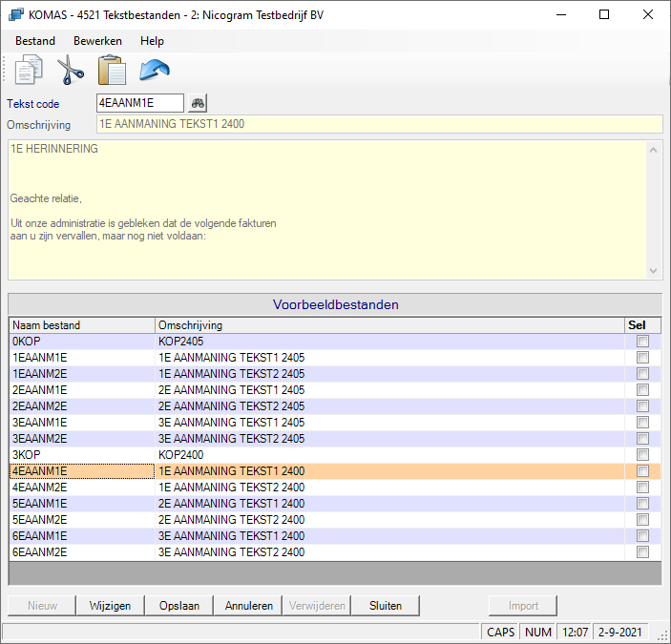
Task: Open the binoculars search for Tekst code
Action: tap(198, 103)
